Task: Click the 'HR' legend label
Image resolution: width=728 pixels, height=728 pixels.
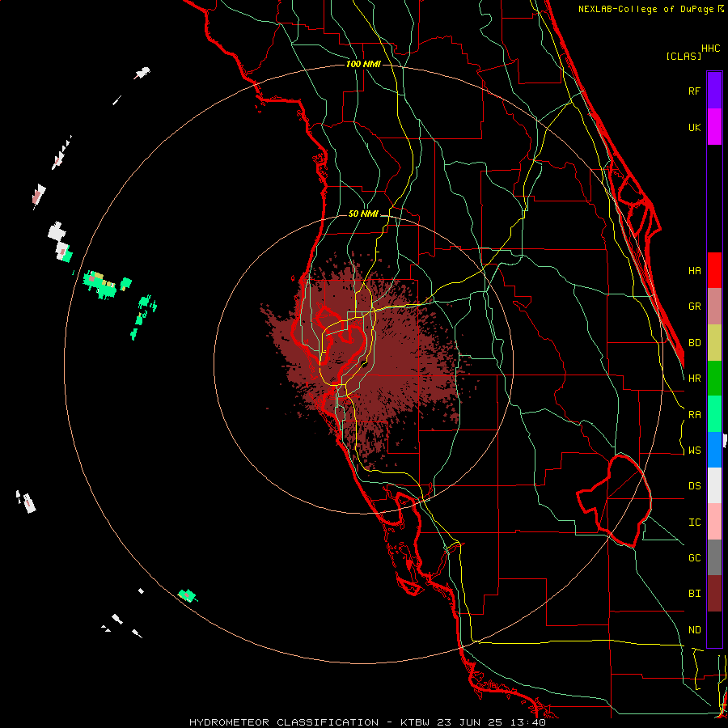Action: [694, 379]
